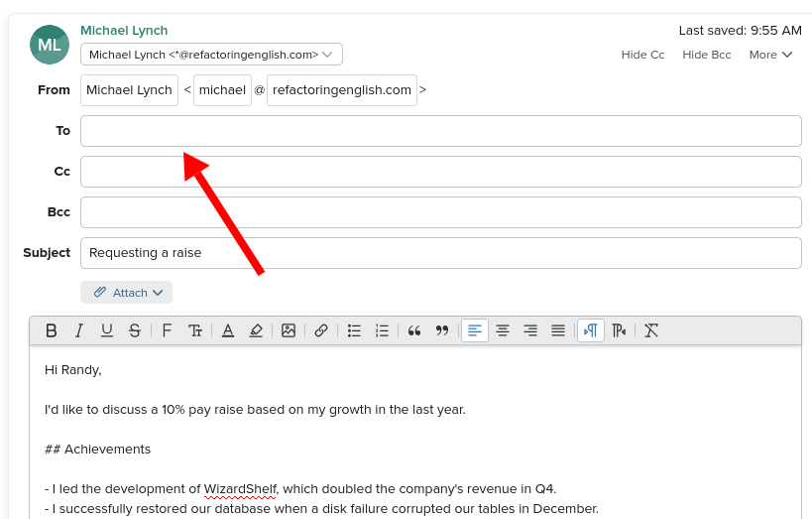
Task: Toggle italic text formatting
Action: click(x=79, y=330)
